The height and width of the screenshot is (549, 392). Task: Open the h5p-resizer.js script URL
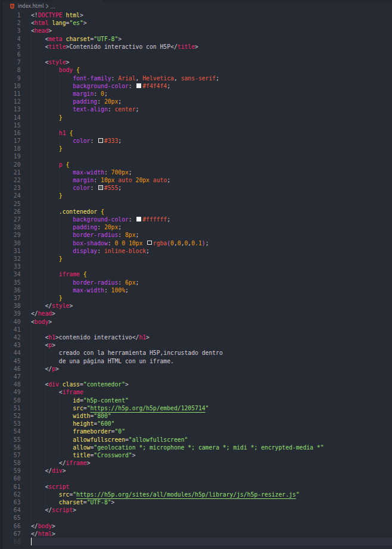(x=186, y=494)
